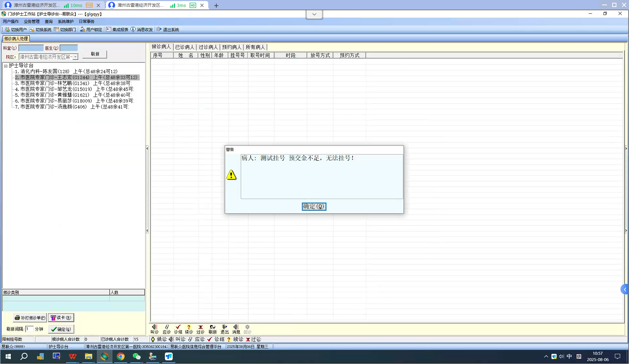The height and width of the screenshot is (364, 629).
Task: Select 市医院专家门诊-林艺鹏(G1341) in the tree
Action: tap(73, 83)
